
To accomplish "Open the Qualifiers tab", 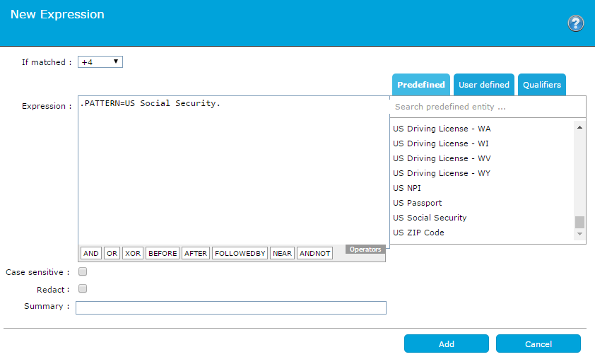I will pyautogui.click(x=541, y=85).
